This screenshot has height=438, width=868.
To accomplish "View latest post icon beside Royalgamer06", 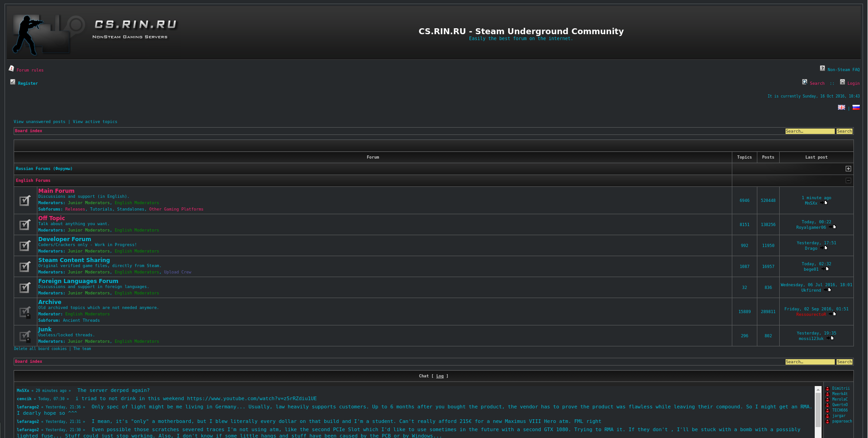I will [x=832, y=227].
